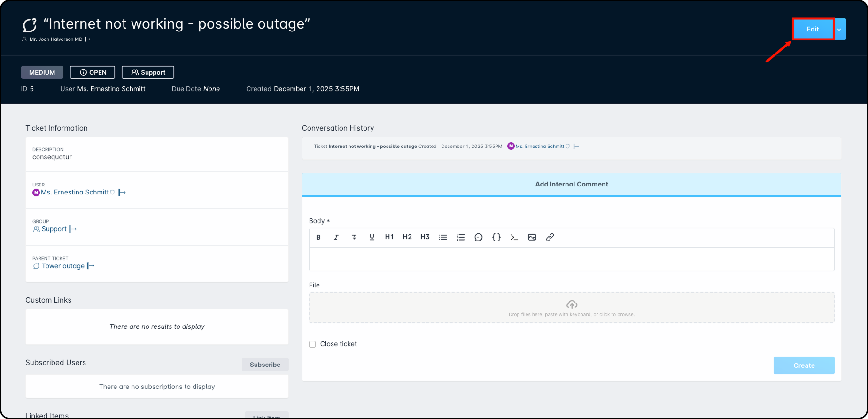Insert inline code with braces icon
This screenshot has height=419, width=868.
496,237
